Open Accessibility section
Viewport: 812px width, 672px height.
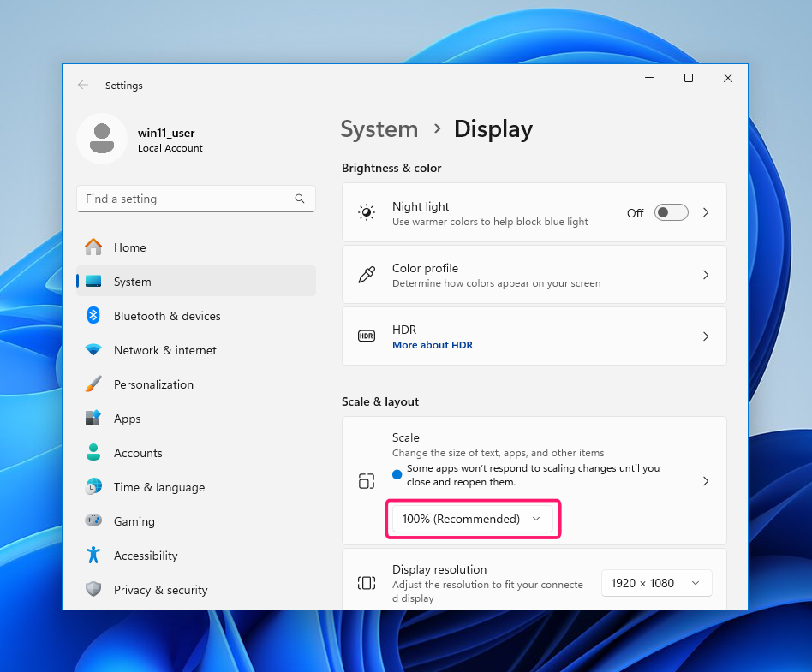click(x=196, y=555)
